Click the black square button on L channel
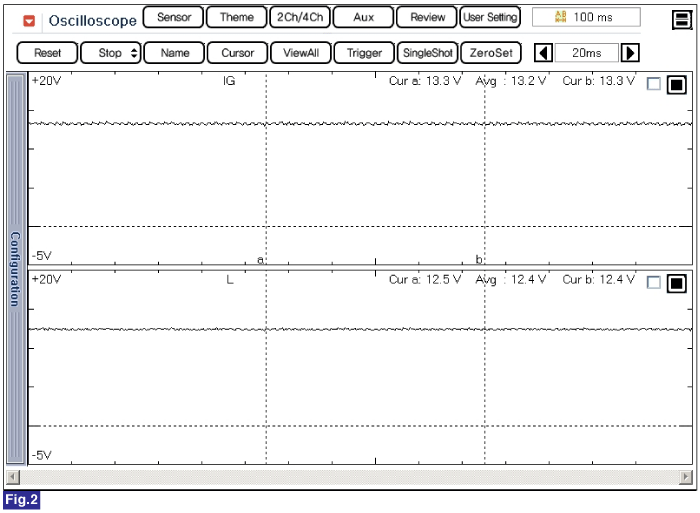Screen dimensions: 700x513 676,283
